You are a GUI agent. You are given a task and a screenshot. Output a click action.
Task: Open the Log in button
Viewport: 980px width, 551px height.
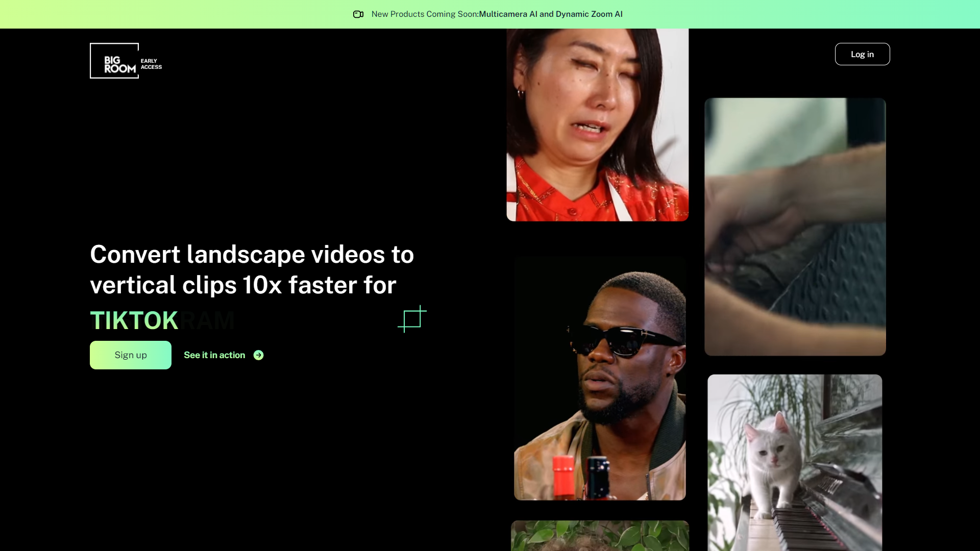click(x=862, y=54)
